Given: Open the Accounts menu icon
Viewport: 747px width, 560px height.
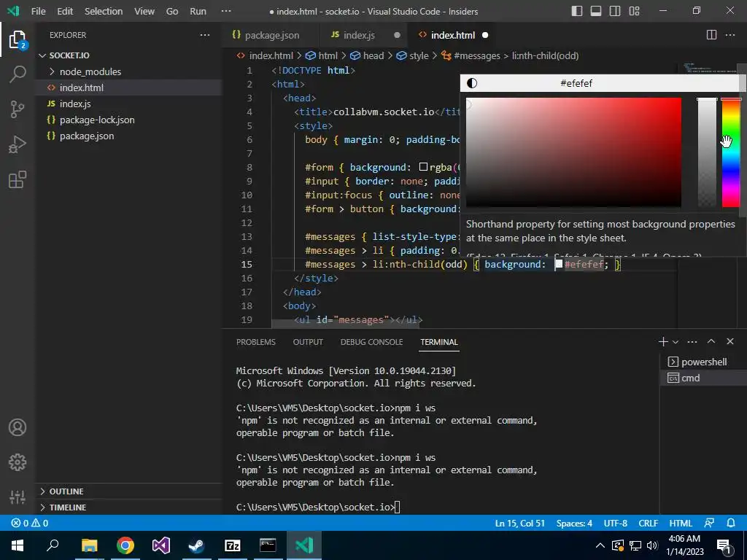Looking at the screenshot, I should point(18,427).
